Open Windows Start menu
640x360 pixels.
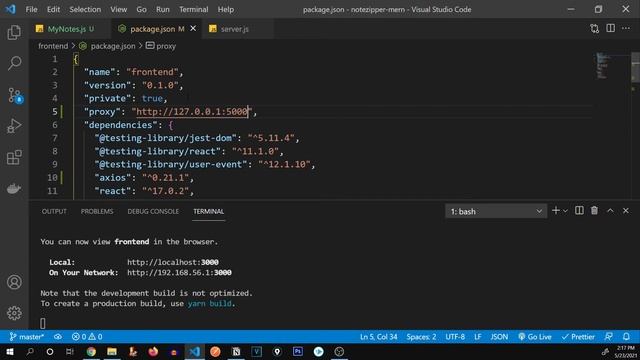9,351
